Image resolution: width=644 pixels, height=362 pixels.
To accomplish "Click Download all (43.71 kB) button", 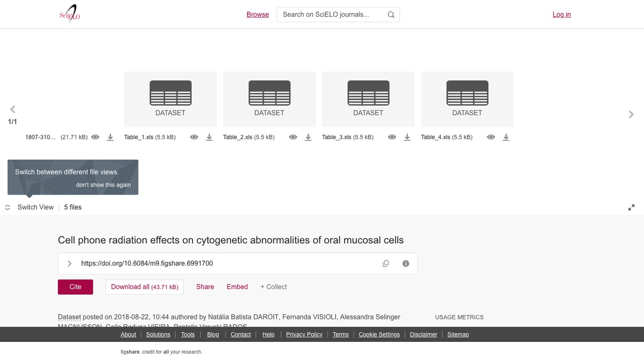I will 144,287.
